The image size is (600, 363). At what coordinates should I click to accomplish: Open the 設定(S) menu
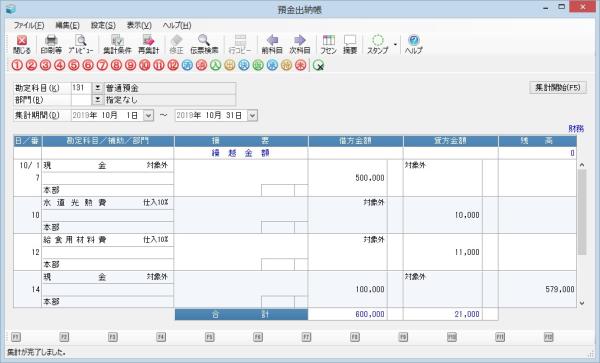click(103, 26)
